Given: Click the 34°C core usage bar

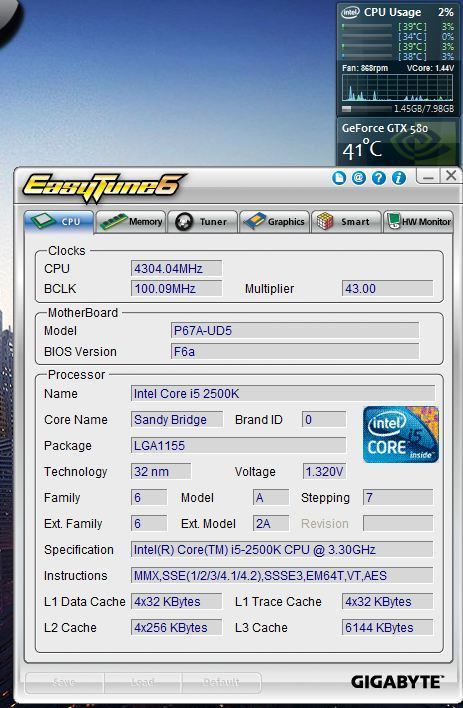Looking at the screenshot, I should 367,37.
